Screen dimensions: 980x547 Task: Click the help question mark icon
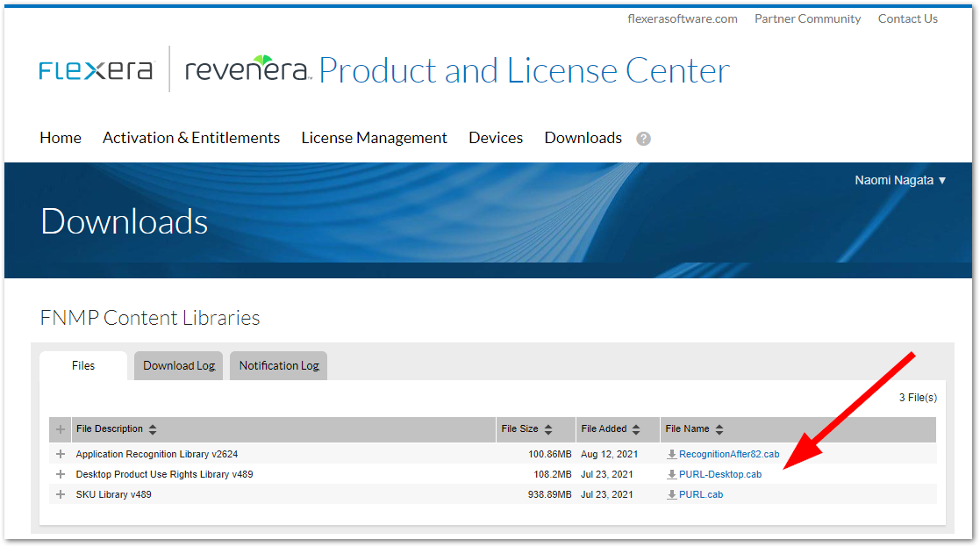pos(643,139)
